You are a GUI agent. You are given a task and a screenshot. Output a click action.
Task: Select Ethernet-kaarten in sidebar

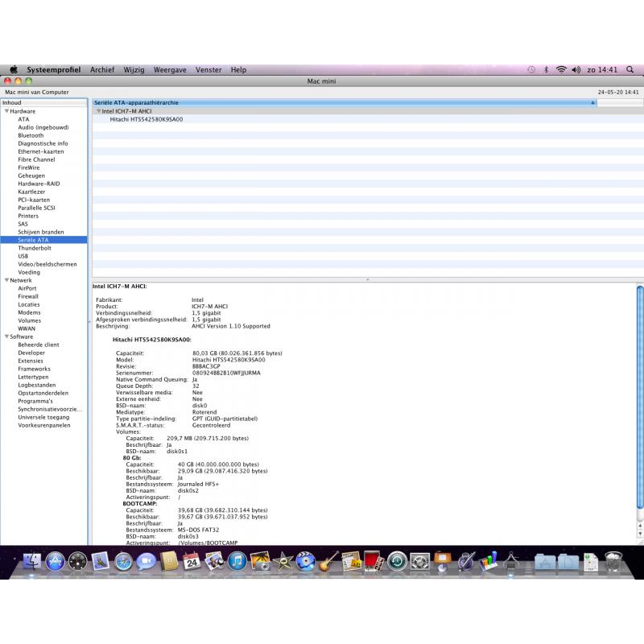coord(41,151)
